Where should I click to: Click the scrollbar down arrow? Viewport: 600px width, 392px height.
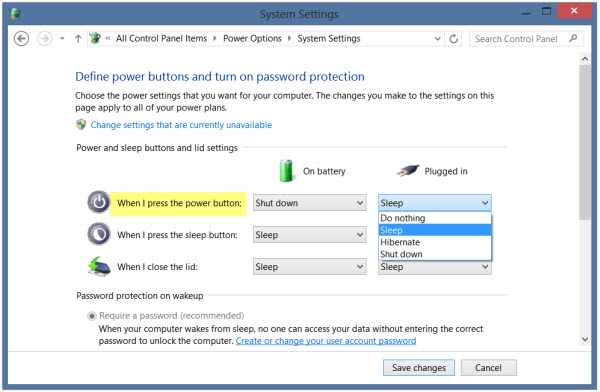(585, 339)
